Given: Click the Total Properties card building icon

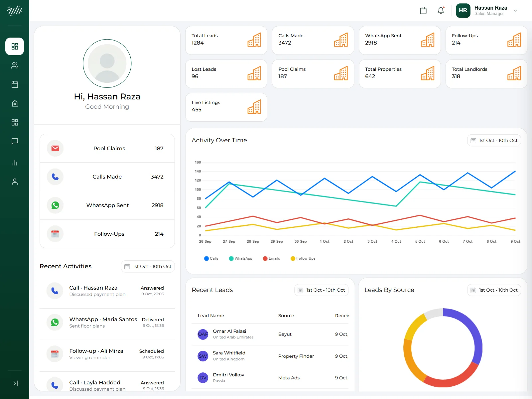Looking at the screenshot, I should 428,73.
